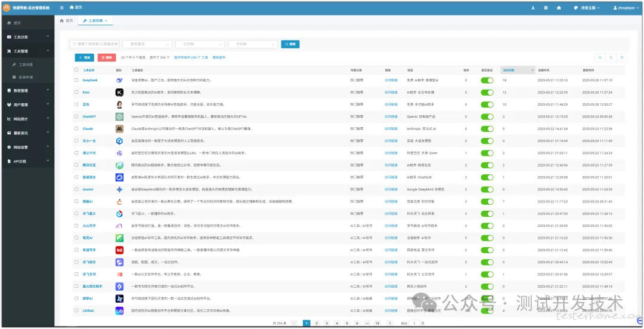Switch to the 首页 page tab
The image size is (644, 329).
pos(66,20)
